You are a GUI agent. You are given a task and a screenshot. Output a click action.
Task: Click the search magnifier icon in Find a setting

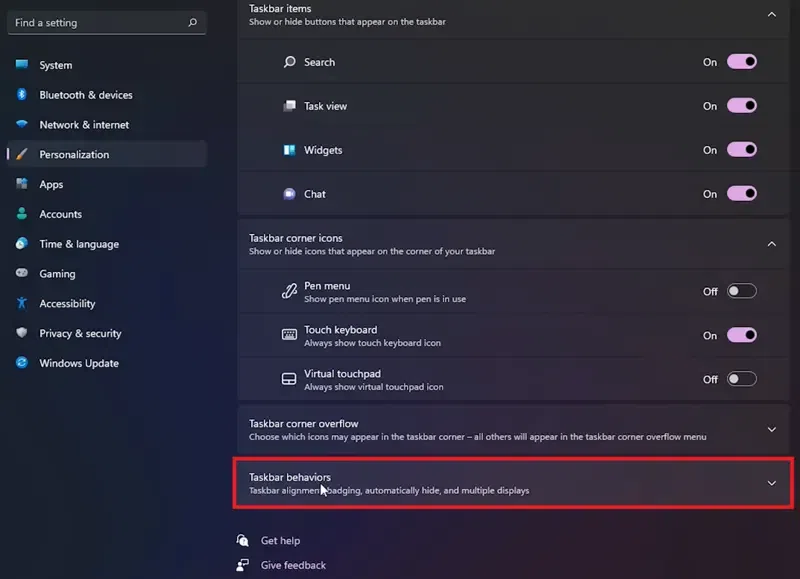192,22
